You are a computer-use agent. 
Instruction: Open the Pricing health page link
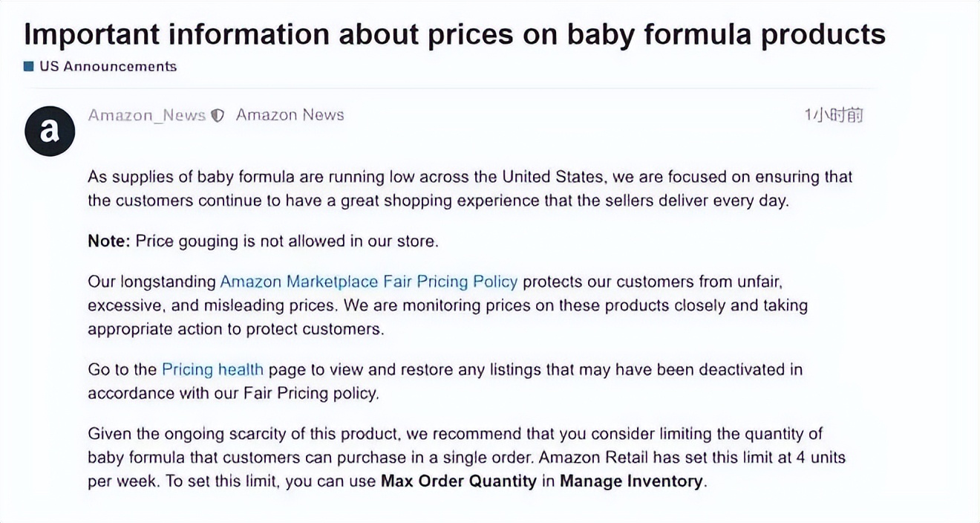click(213, 369)
